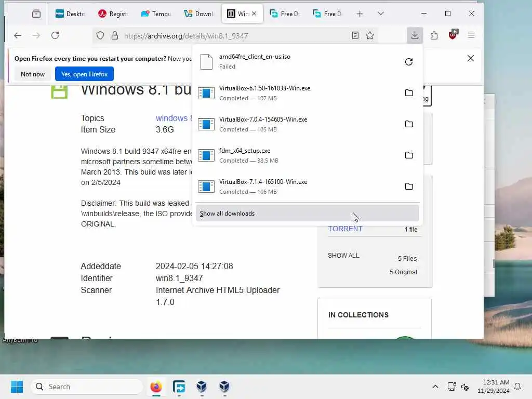Click the network status tray icon
This screenshot has height=399, width=532.
pos(451,387)
